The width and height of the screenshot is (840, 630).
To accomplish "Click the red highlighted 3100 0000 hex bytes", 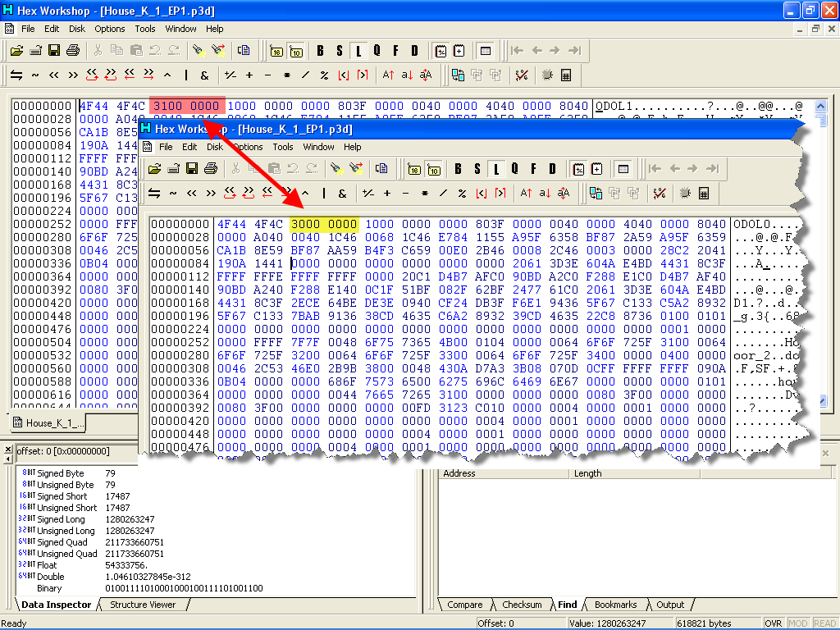I will point(186,106).
